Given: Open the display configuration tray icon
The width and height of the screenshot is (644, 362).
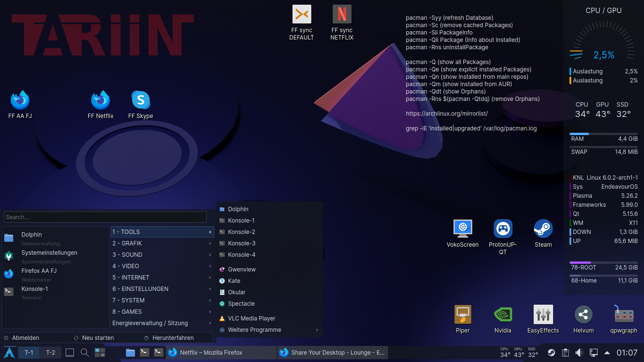Looking at the screenshot, I should [x=594, y=353].
